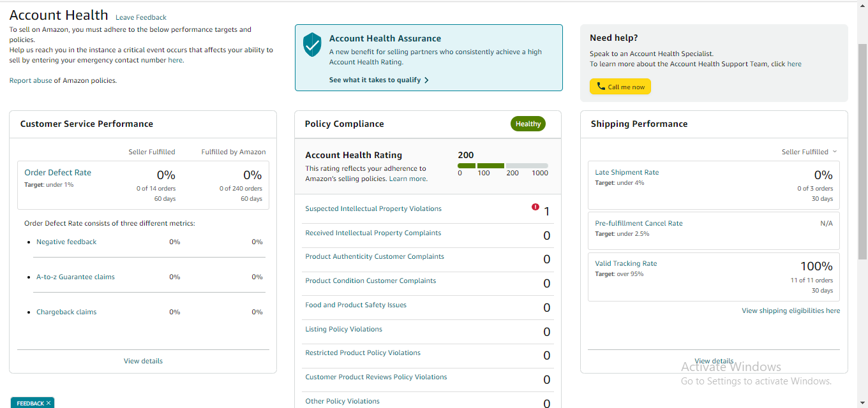Click the Account Health page heading
The width and height of the screenshot is (868, 408).
[59, 15]
